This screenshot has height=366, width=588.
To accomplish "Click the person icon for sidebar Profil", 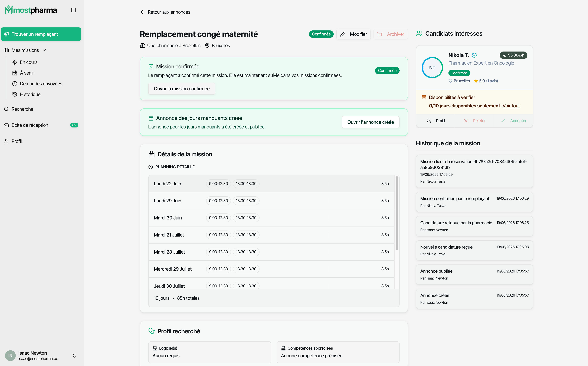I will coord(6,141).
